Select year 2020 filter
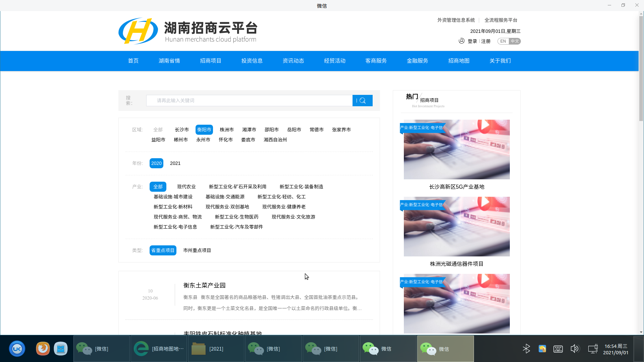644x362 pixels. 156,163
